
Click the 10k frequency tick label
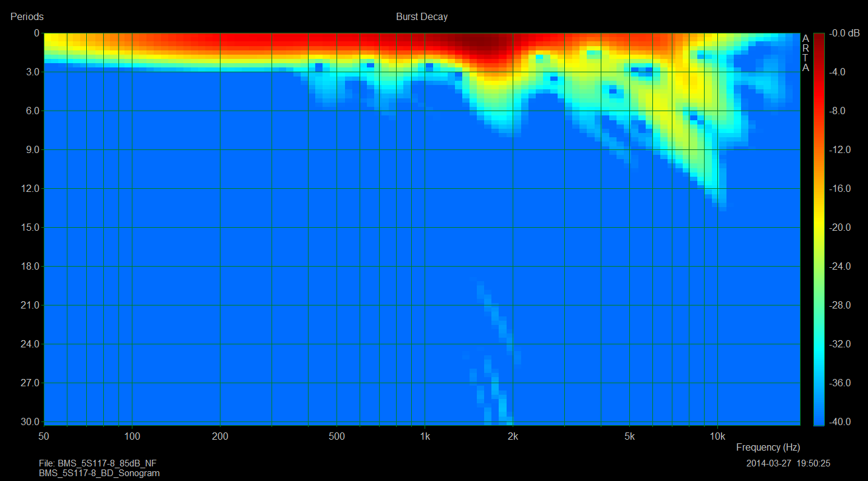pos(717,436)
